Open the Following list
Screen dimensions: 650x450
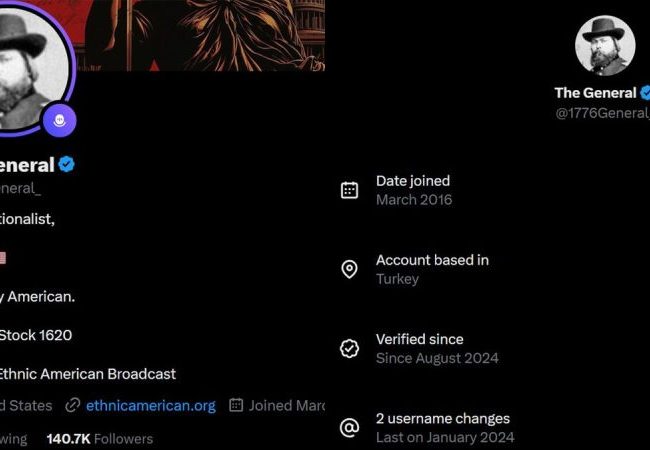point(13,439)
